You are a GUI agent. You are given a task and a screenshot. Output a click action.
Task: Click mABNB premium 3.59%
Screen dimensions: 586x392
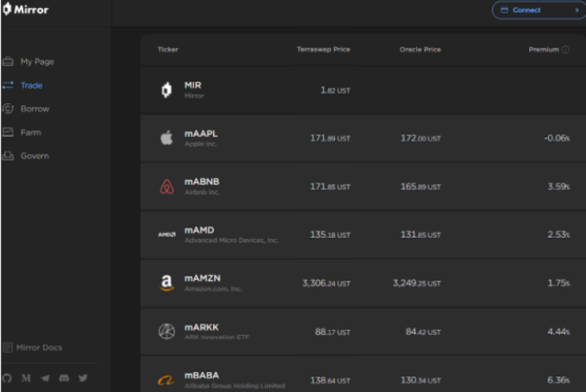pyautogui.click(x=559, y=187)
